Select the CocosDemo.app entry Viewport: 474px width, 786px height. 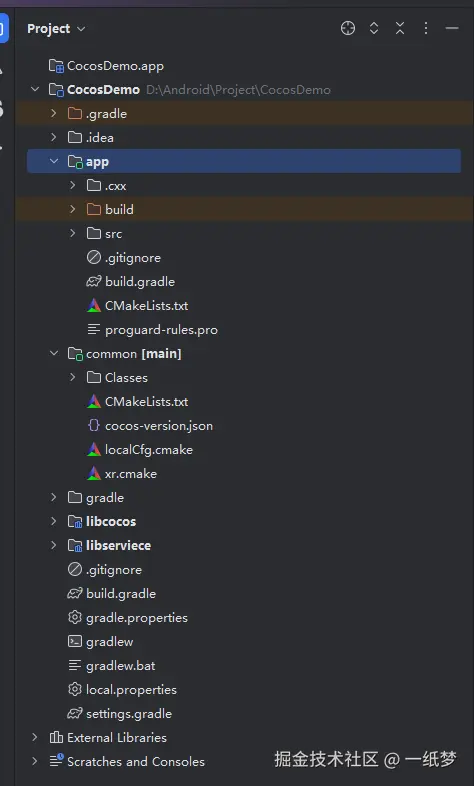click(115, 66)
